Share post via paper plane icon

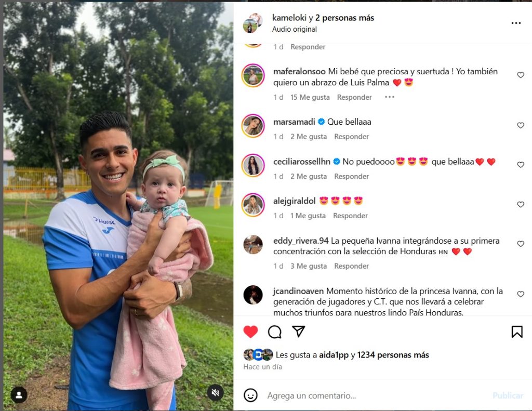click(x=299, y=332)
